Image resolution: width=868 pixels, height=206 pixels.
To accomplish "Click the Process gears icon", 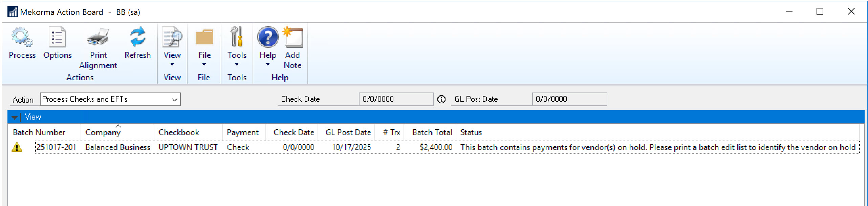I will (x=22, y=38).
